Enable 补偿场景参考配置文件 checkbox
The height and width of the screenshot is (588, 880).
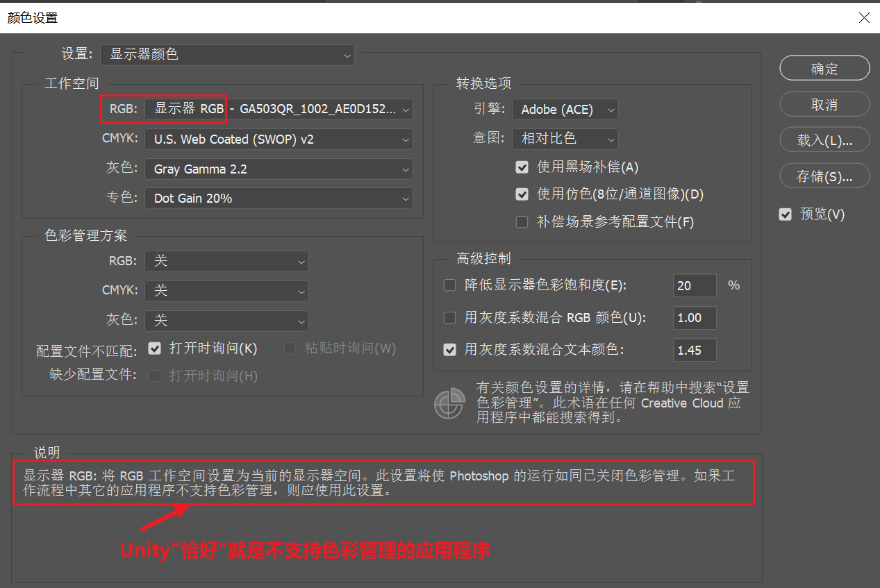[x=522, y=222]
